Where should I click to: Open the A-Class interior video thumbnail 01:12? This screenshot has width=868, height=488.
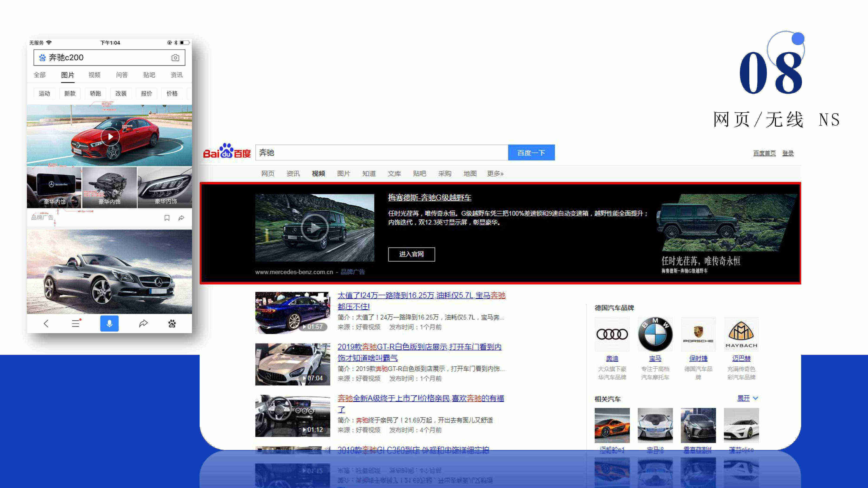tap(293, 416)
